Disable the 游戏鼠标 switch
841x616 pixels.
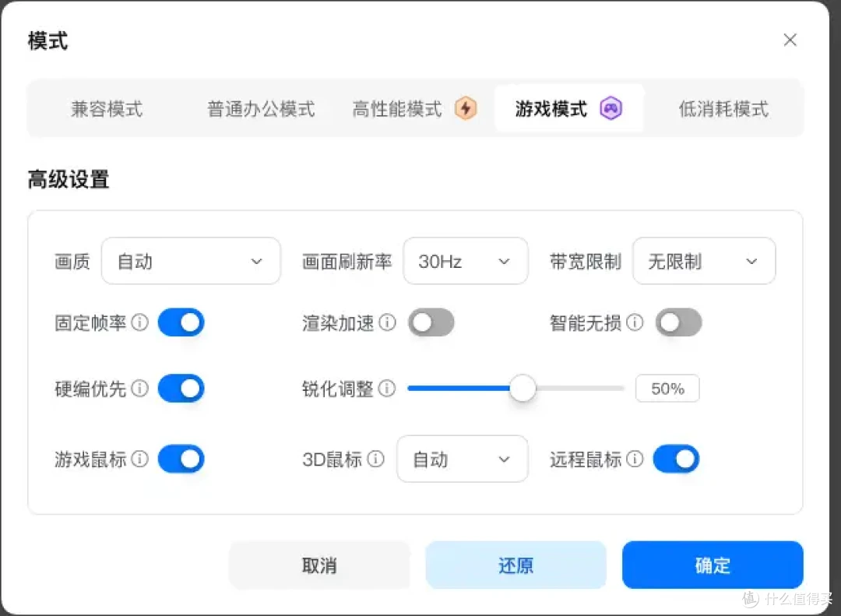pos(181,459)
